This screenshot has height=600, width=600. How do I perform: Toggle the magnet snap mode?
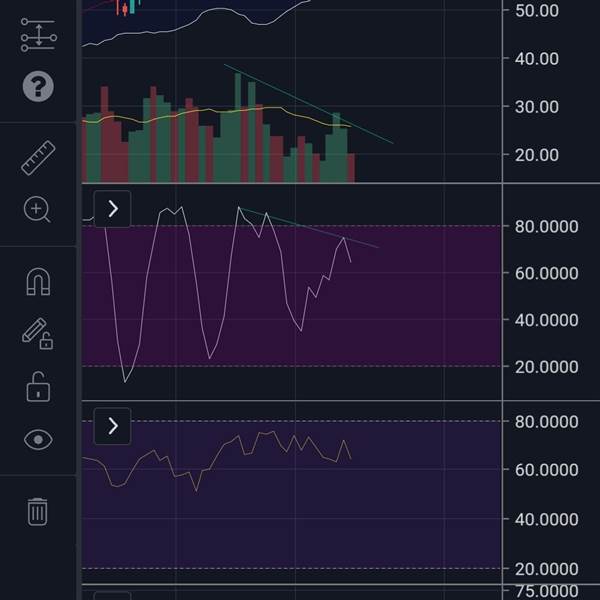pyautogui.click(x=38, y=281)
